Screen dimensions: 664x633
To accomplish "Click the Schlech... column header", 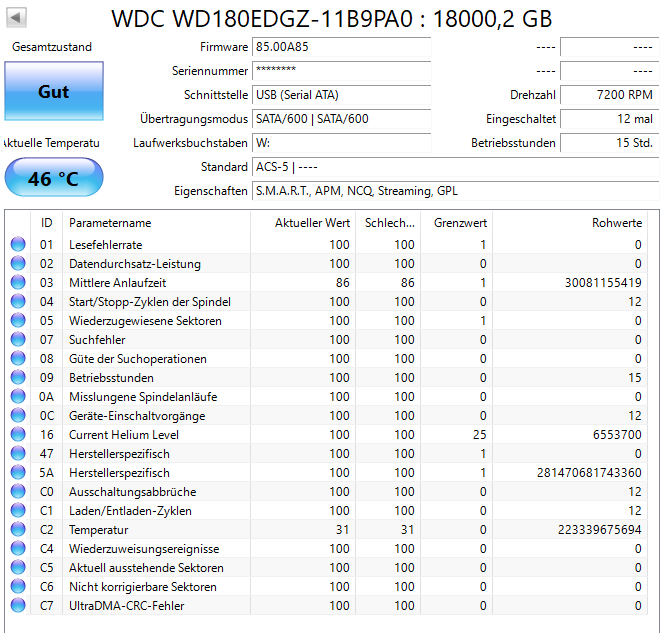I will (x=388, y=223).
